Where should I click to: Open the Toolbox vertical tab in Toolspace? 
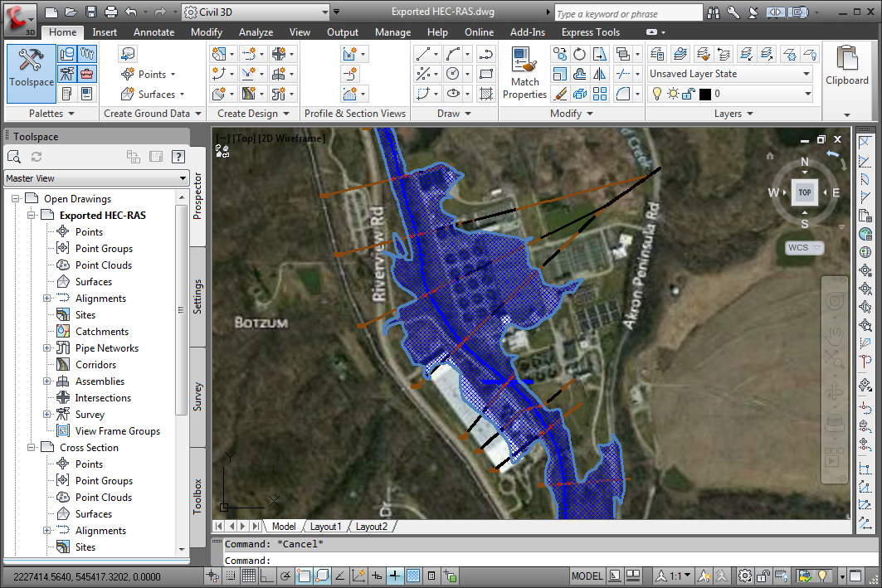point(197,497)
